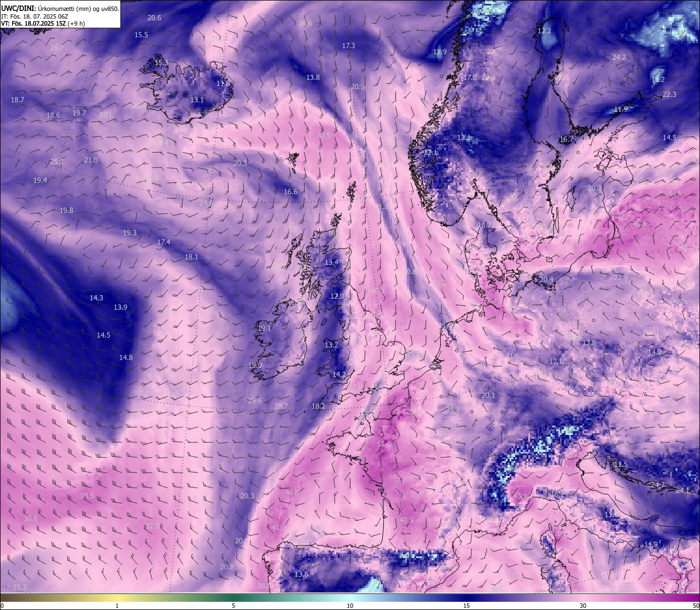Select the 12.2 value over northern Finland

tap(544, 31)
